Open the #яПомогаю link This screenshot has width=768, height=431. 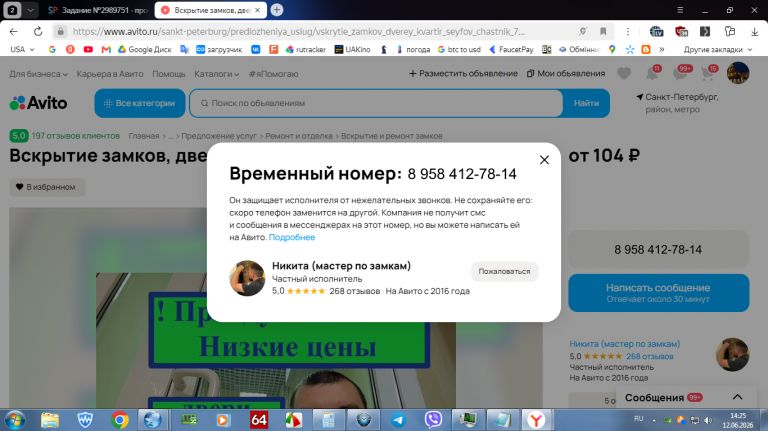pyautogui.click(x=273, y=74)
